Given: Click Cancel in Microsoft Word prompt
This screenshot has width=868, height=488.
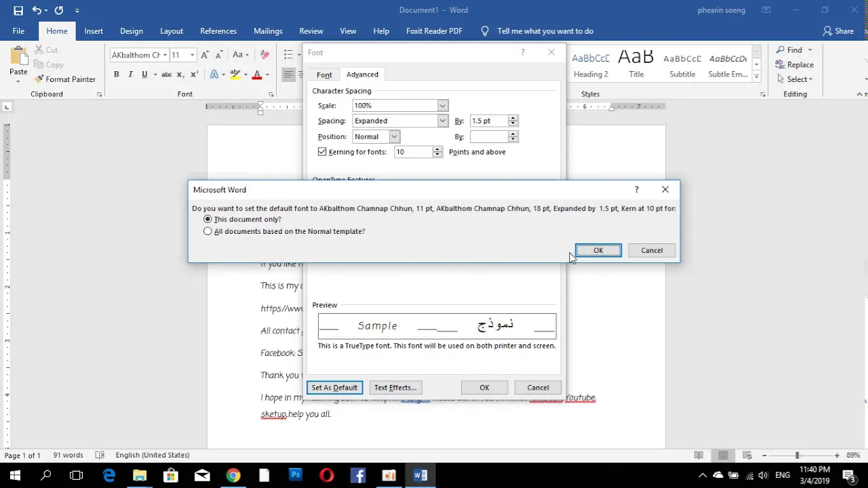Looking at the screenshot, I should point(652,251).
